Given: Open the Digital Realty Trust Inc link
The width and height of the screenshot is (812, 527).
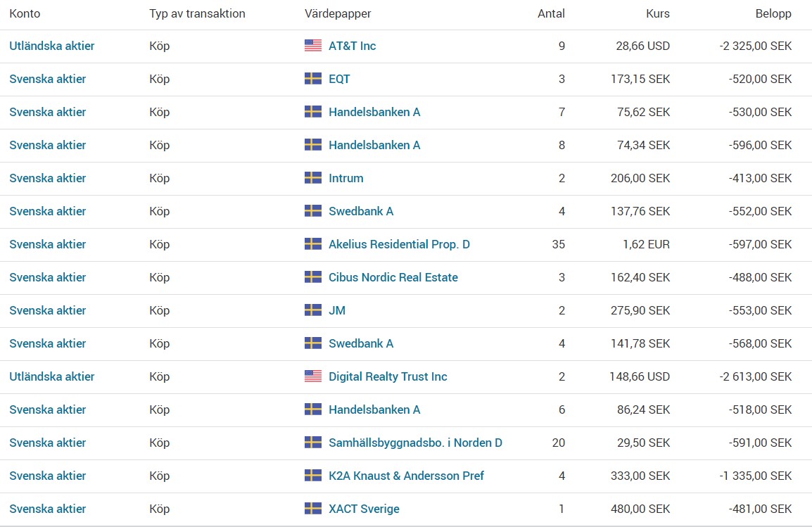Looking at the screenshot, I should 388,376.
